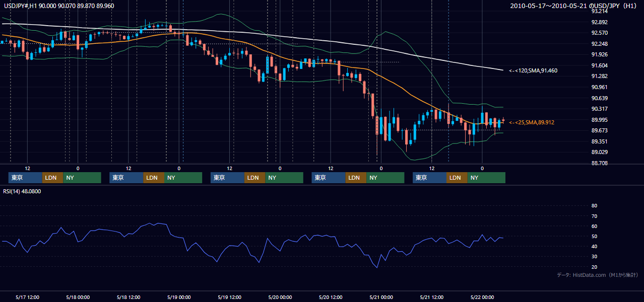The height and width of the screenshot is (302, 644).
Task: Click price axis label 90.317
Action: pyautogui.click(x=600, y=109)
